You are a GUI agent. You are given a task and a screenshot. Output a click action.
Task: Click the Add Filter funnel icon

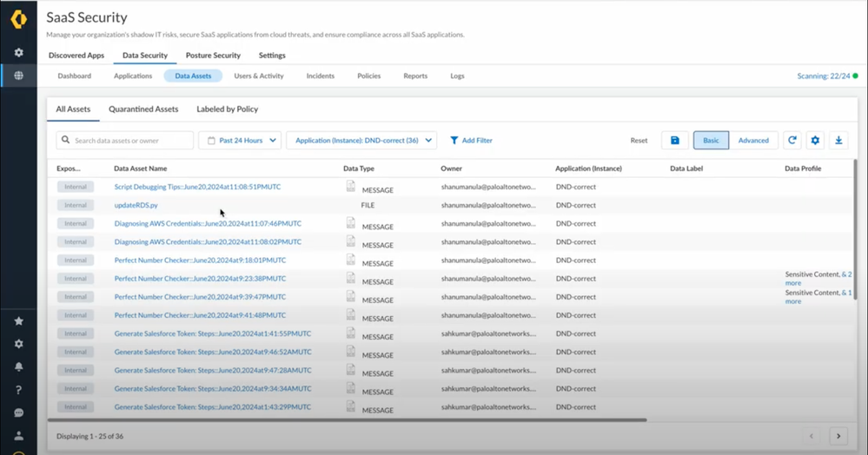tap(454, 141)
